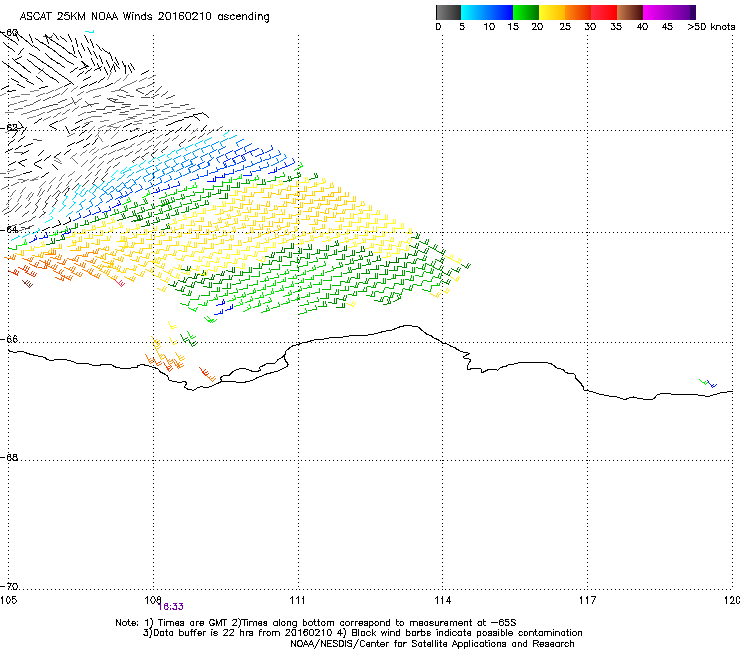This screenshot has width=740, height=650.
Task: Click the dark brown wind barb cluster near 105
Action: (27, 283)
